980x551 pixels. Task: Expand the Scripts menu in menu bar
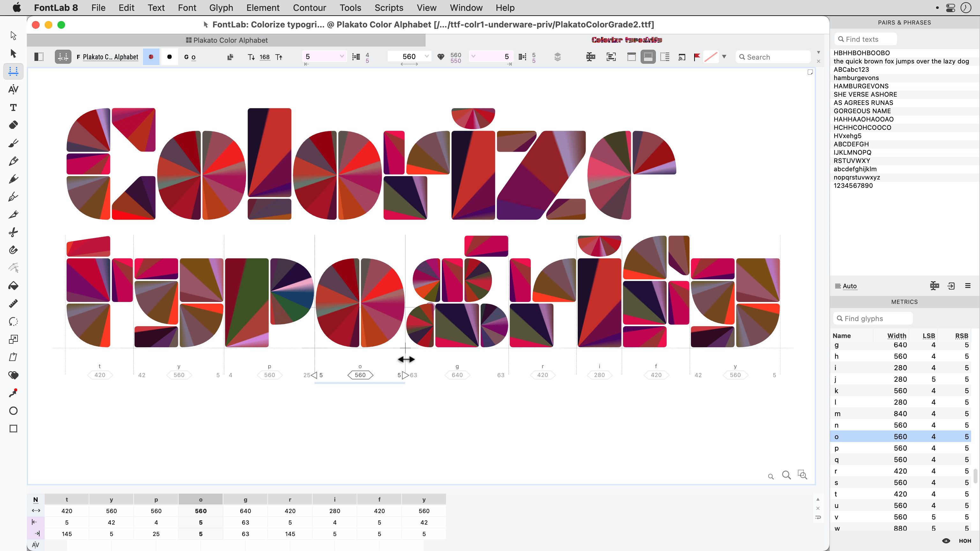pos(389,7)
